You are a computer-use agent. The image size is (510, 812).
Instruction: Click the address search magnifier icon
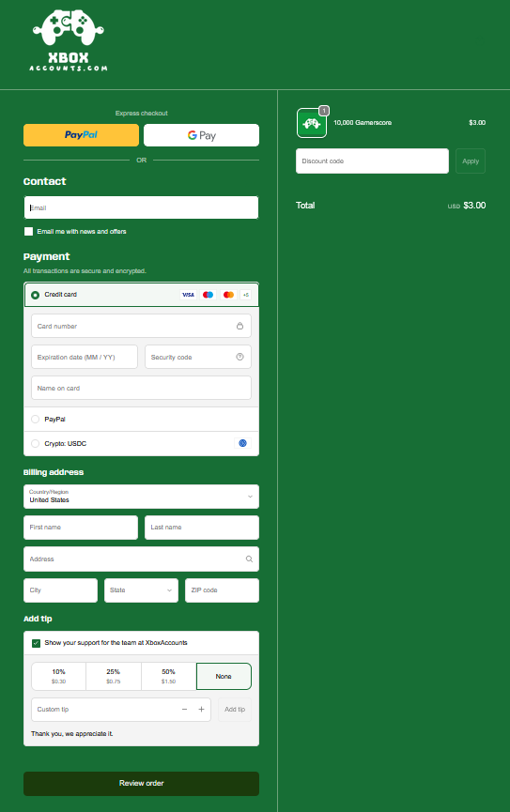click(249, 559)
